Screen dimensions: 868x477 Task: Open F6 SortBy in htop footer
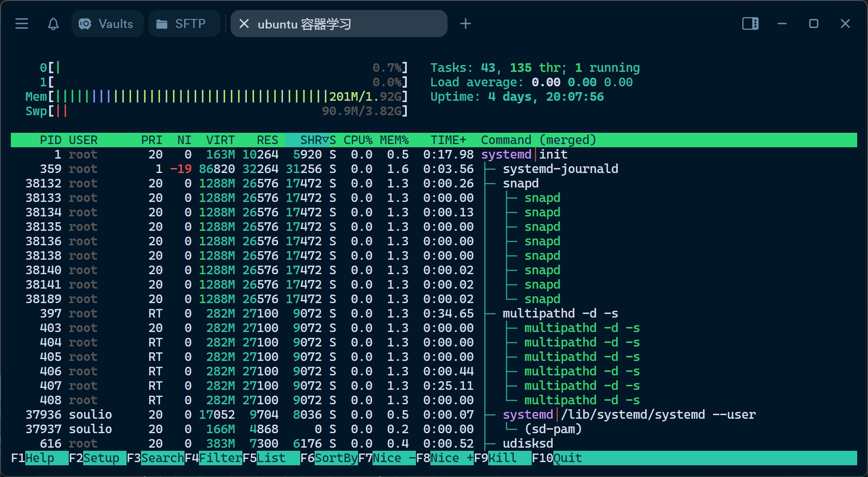click(329, 458)
